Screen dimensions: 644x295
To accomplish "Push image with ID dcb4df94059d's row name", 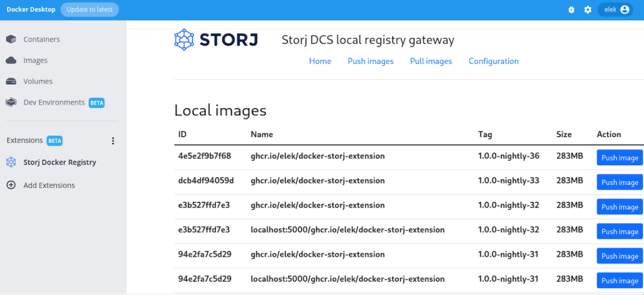I will (317, 180).
